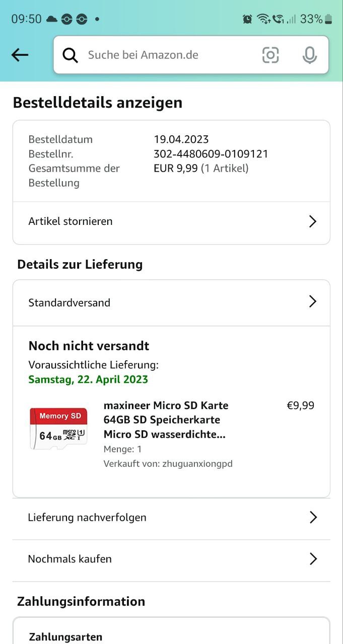
Task: Tap the Memory SD card product thumbnail
Action: (x=58, y=428)
